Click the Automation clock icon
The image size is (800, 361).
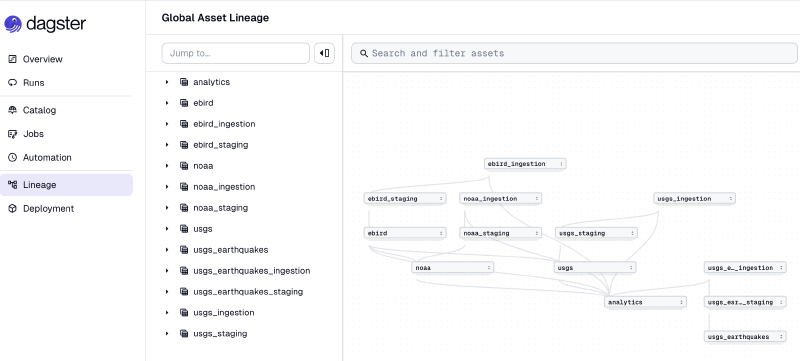pyautogui.click(x=13, y=158)
